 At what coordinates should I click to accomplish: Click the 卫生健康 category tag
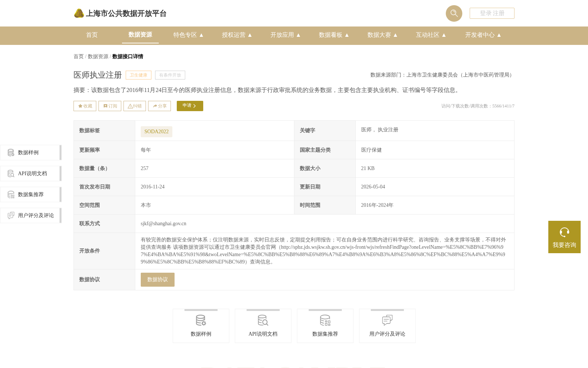[139, 75]
